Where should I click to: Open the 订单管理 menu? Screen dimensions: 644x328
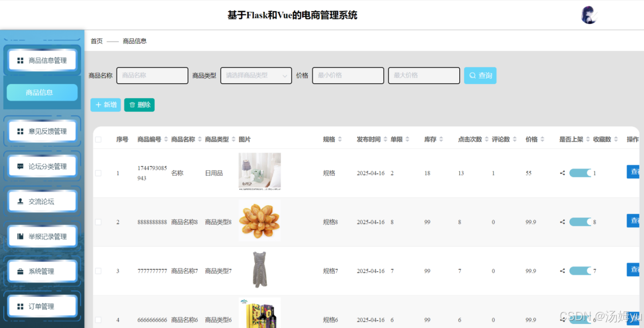tap(42, 307)
